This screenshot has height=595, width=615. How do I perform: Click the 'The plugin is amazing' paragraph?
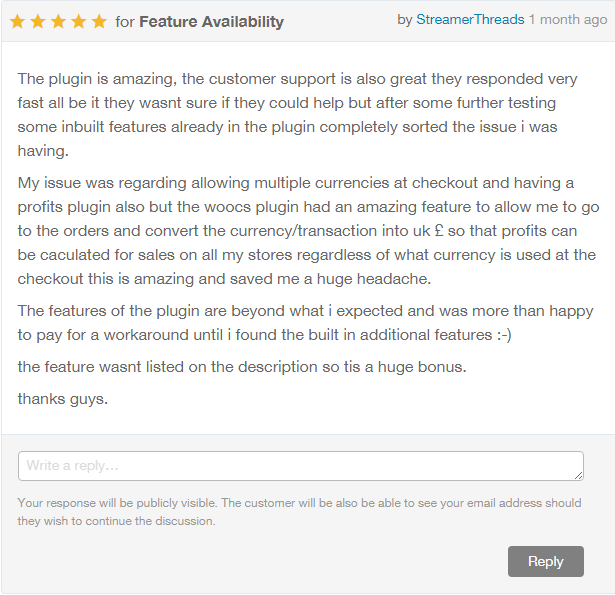click(297, 115)
